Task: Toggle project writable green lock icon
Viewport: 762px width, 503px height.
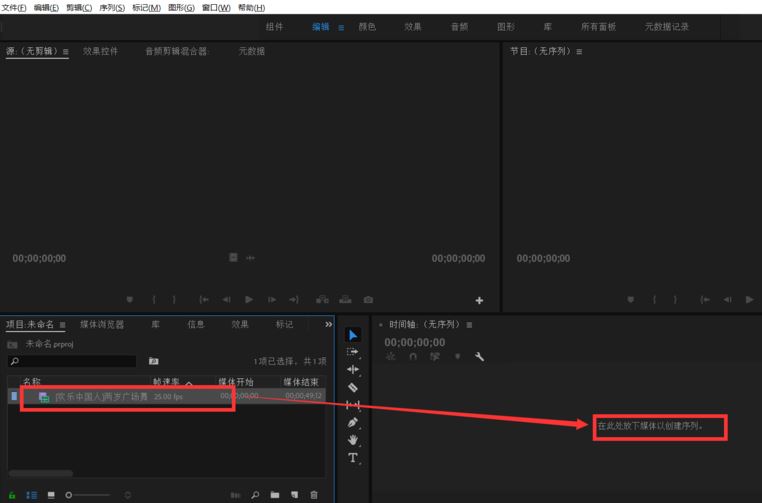Action: 12,495
